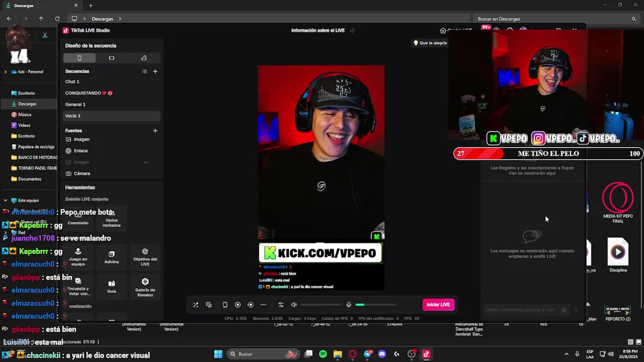
Task: Select the General 1 sequence
Action: click(x=112, y=105)
